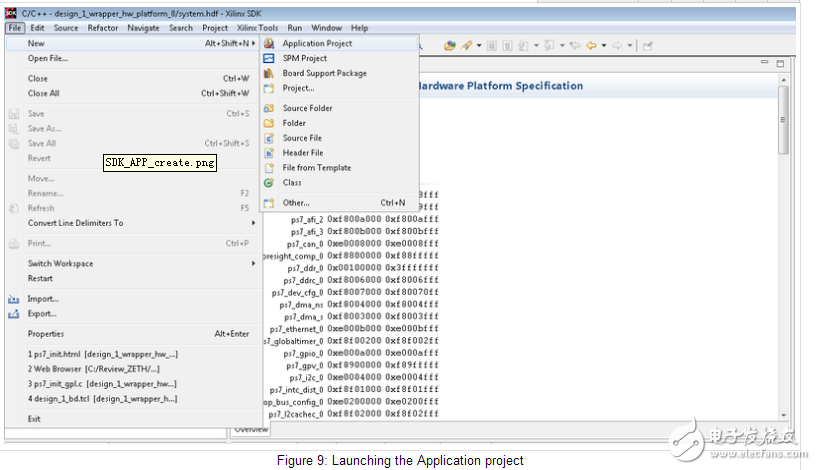Select the Overview tab at bottom
The width and height of the screenshot is (816, 470).
(x=250, y=430)
